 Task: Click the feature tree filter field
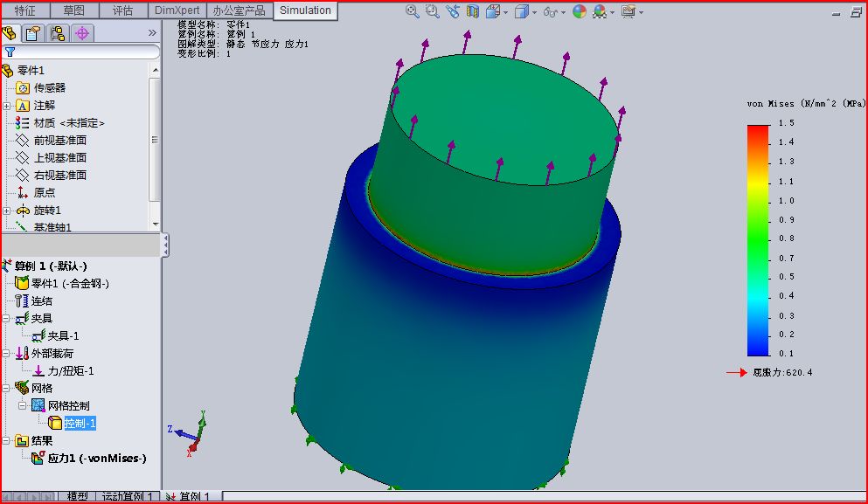coord(81,52)
